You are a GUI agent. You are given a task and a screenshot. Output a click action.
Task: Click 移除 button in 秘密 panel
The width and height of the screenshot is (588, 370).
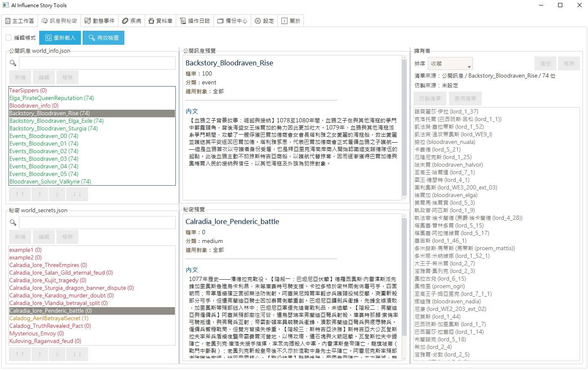click(67, 237)
